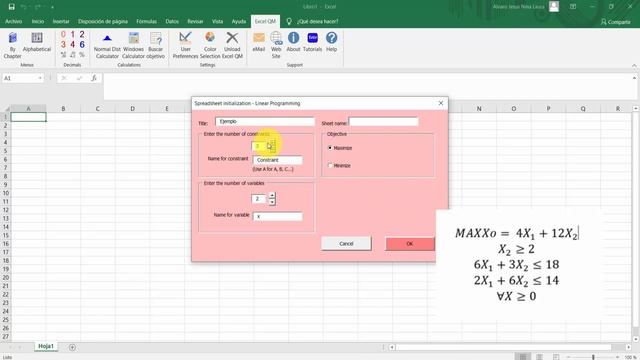Screen dimensions: 640x360
Task: Set decimals to 6
Action: [x=82, y=44]
